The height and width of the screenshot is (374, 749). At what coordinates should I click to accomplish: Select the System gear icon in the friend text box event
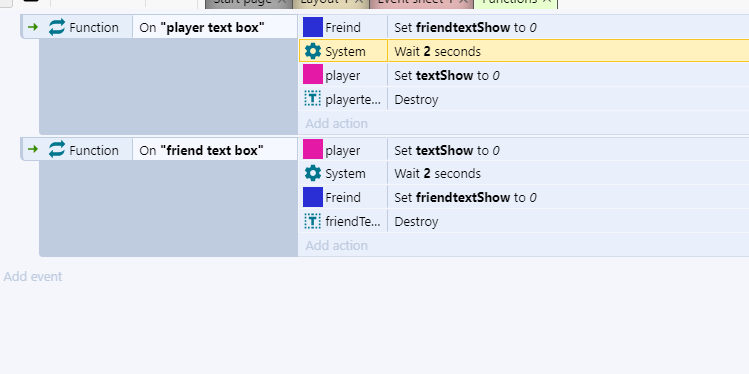coord(312,173)
